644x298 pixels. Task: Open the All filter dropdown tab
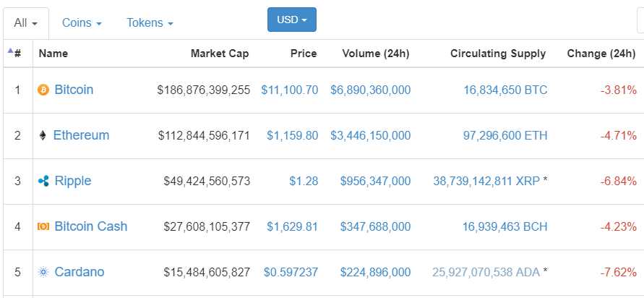(x=25, y=23)
